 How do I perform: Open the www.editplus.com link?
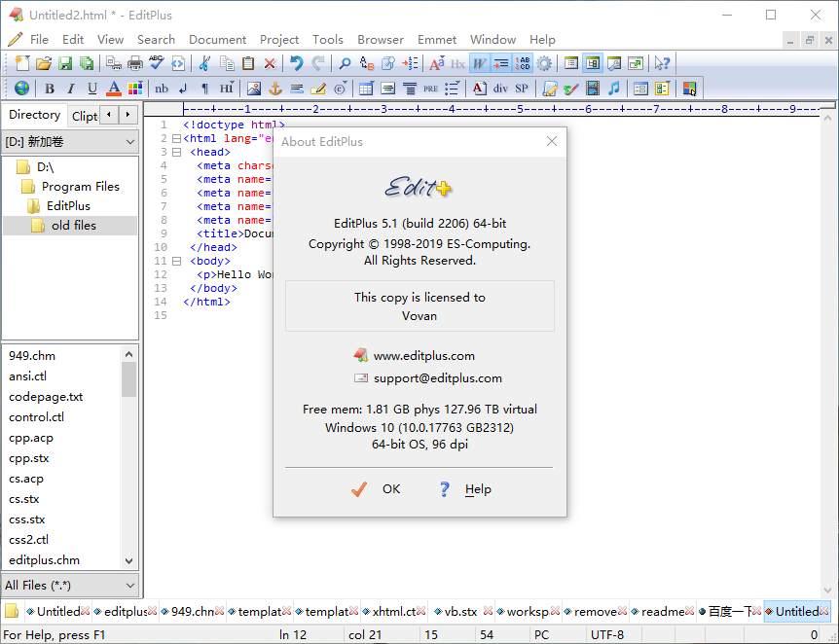click(x=423, y=356)
